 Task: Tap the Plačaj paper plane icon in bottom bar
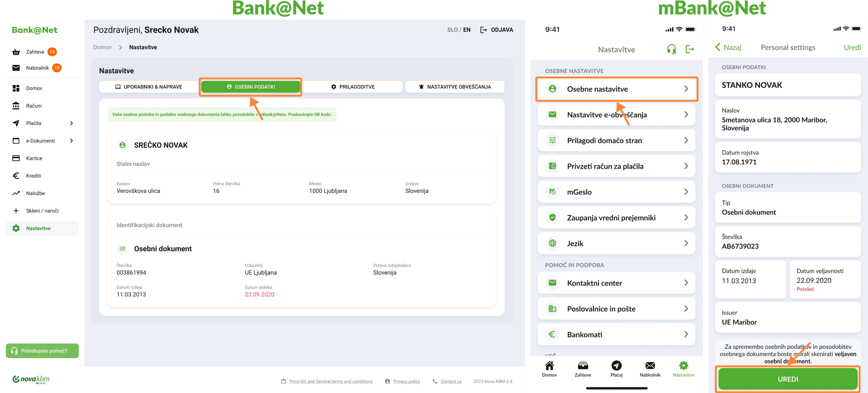pyautogui.click(x=616, y=366)
